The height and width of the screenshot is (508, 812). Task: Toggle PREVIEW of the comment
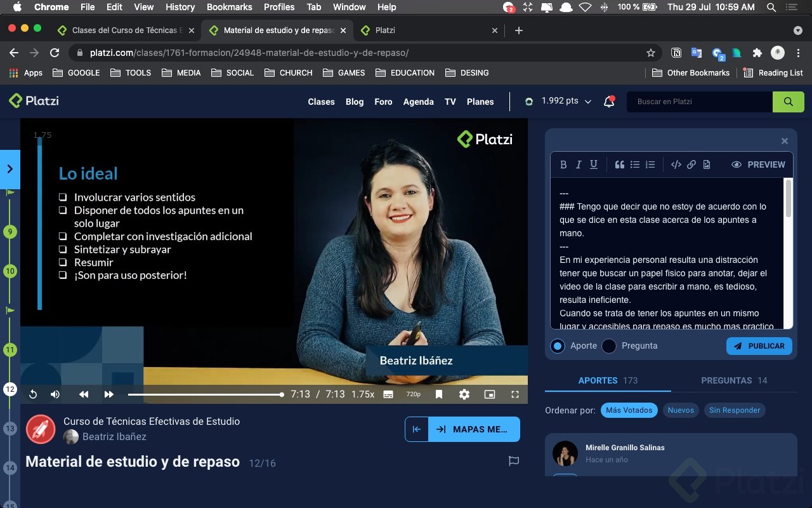758,164
